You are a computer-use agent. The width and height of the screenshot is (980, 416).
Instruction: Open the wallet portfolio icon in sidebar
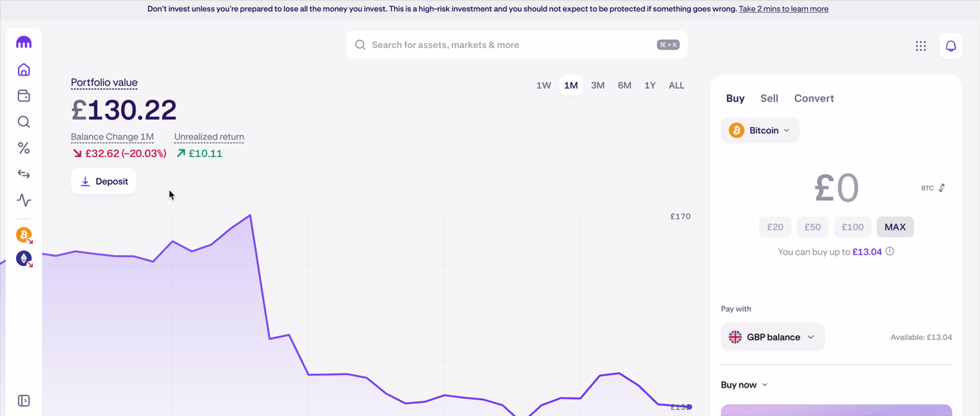(x=24, y=96)
